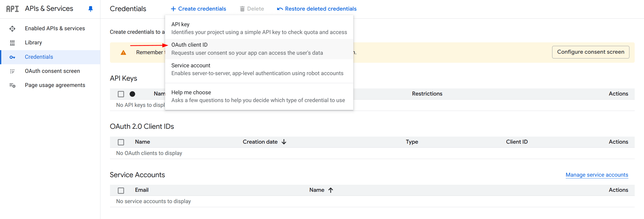
Task: Click the Creation date column header
Action: (x=260, y=142)
